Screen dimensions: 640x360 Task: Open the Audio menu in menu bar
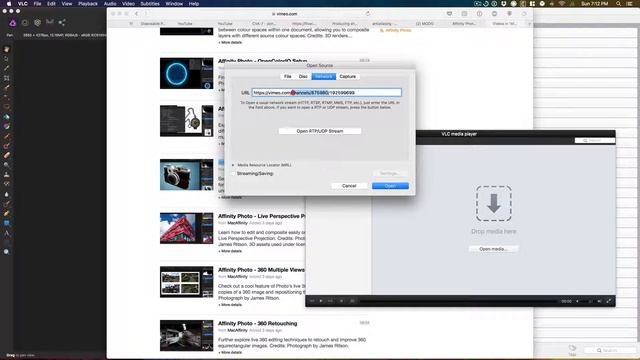point(110,4)
